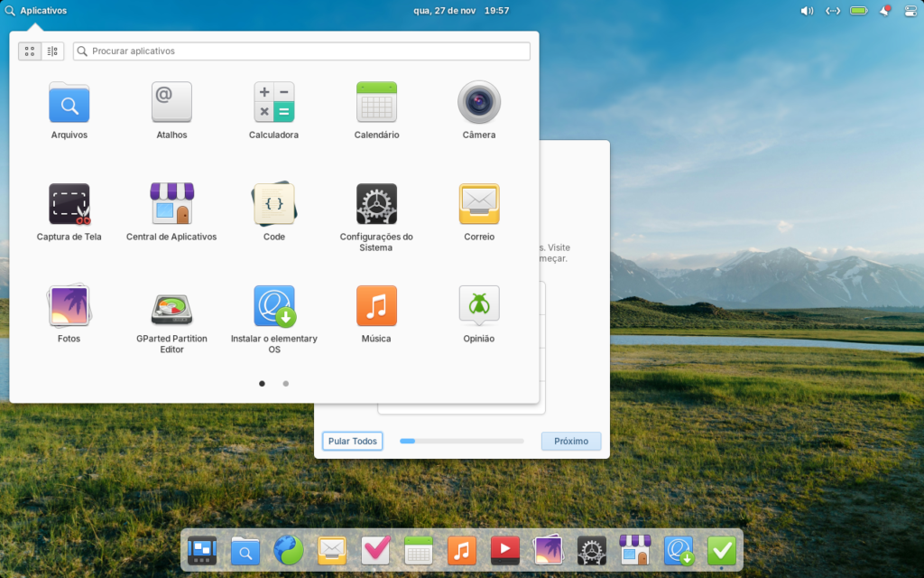The height and width of the screenshot is (578, 924).
Task: Open elementary OS installer from dock
Action: [x=679, y=550]
